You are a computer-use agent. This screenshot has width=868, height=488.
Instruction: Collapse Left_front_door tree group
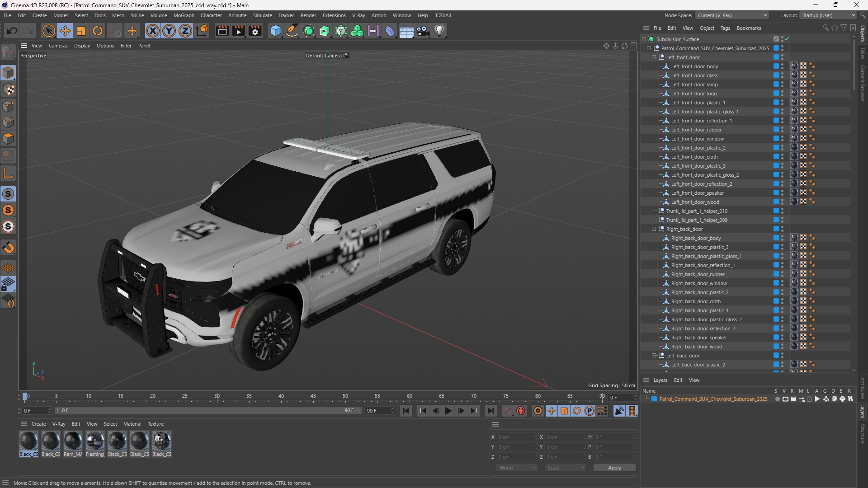(654, 57)
